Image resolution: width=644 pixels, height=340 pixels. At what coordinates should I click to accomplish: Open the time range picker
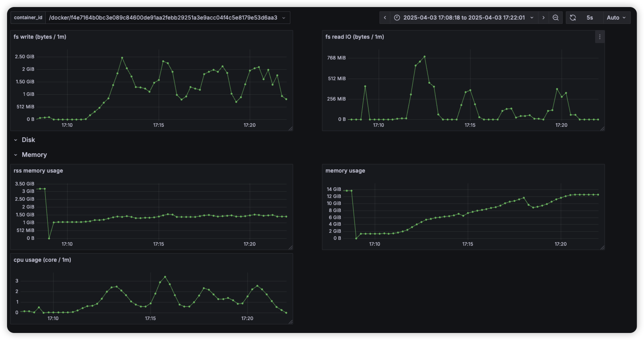463,18
